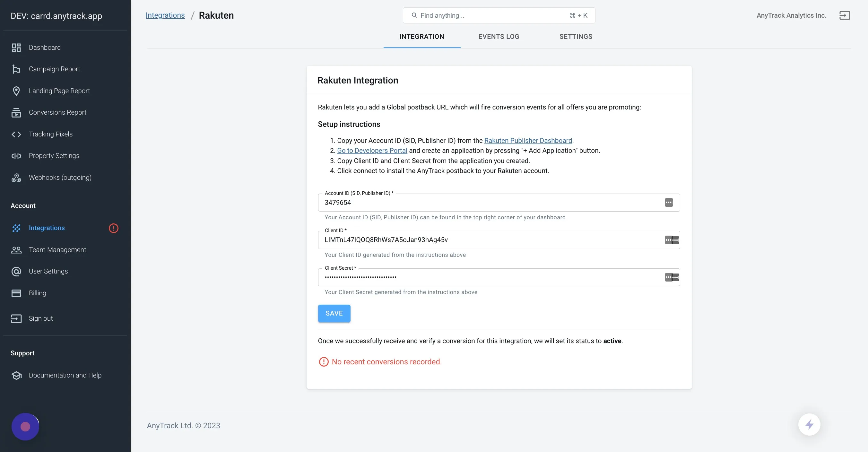Image resolution: width=868 pixels, height=452 pixels.
Task: Click the warning icon next to No recent conversions
Action: [x=324, y=362]
